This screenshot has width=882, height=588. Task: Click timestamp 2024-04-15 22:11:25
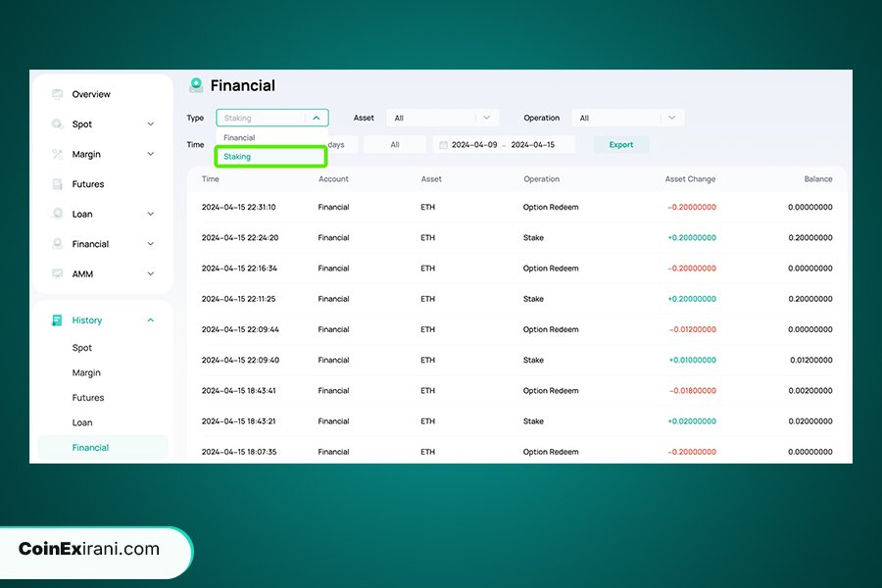pyautogui.click(x=238, y=299)
